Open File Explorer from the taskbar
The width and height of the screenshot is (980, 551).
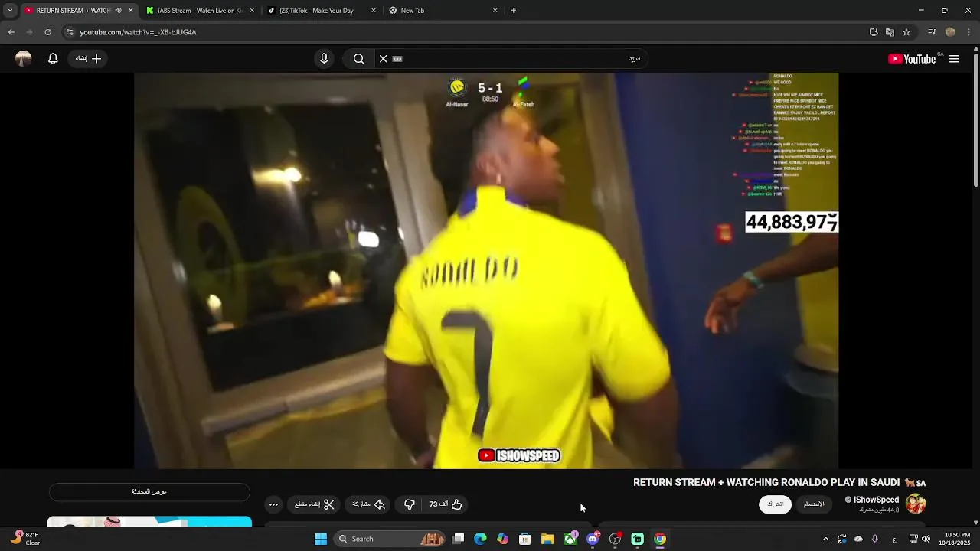coord(547,539)
